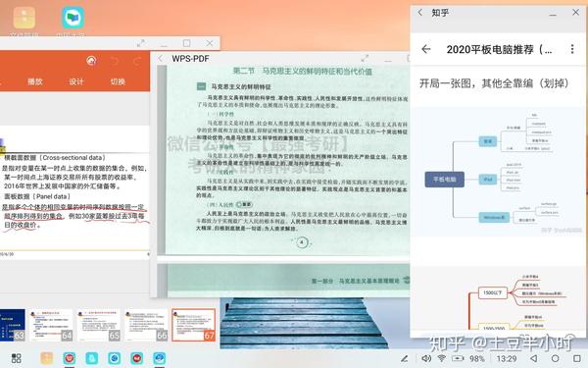Image resolution: width=588 pixels, height=368 pixels.
Task: Open the teal document app in taskbar
Action: 91,358
